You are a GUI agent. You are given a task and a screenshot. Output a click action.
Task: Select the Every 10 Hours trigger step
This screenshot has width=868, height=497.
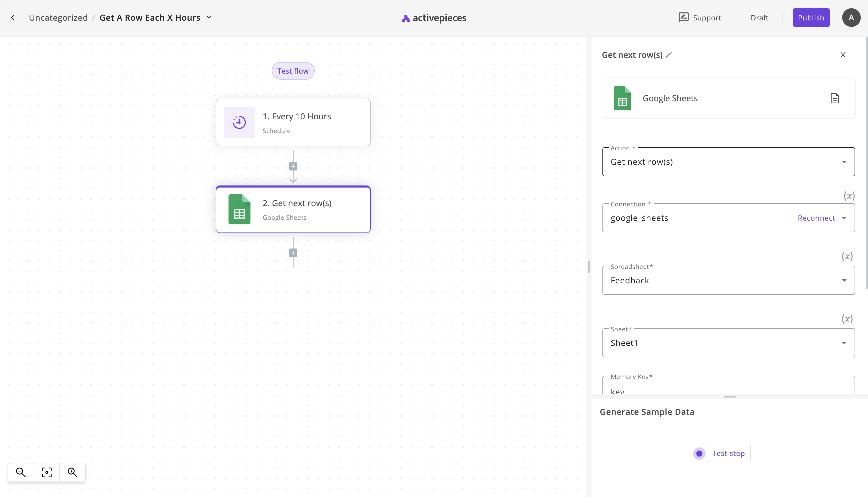(x=293, y=122)
